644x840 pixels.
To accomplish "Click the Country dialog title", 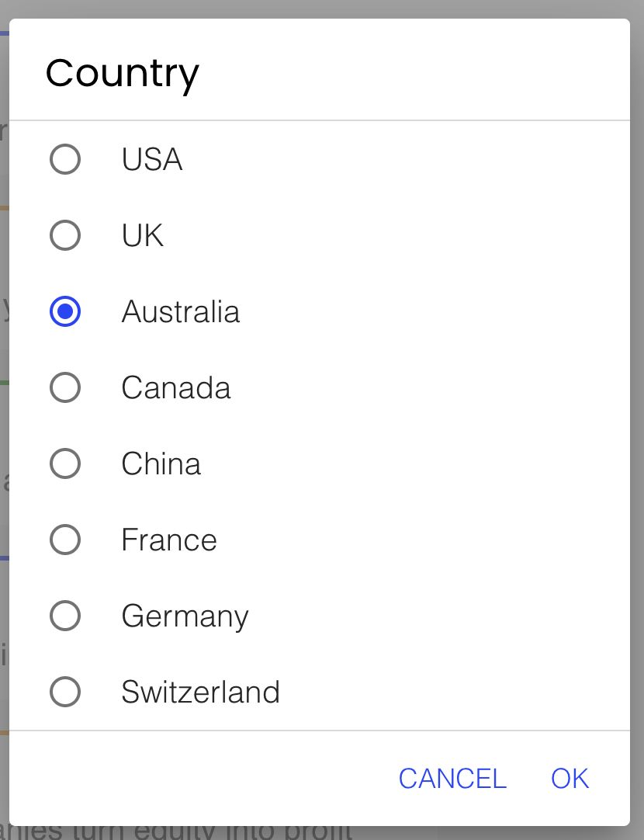I will (122, 72).
